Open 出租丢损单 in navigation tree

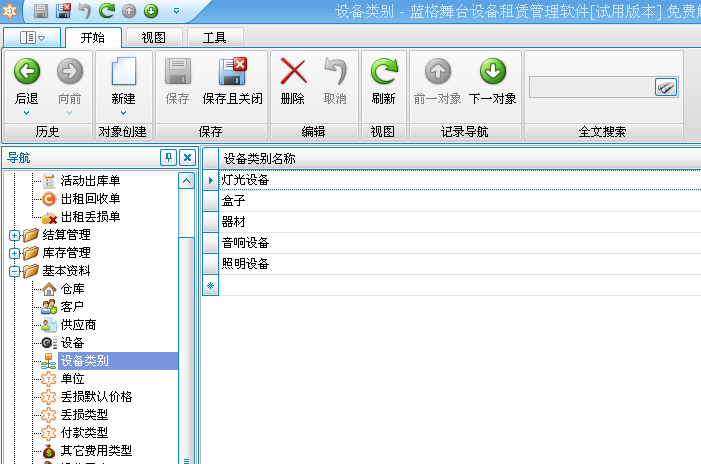point(90,217)
